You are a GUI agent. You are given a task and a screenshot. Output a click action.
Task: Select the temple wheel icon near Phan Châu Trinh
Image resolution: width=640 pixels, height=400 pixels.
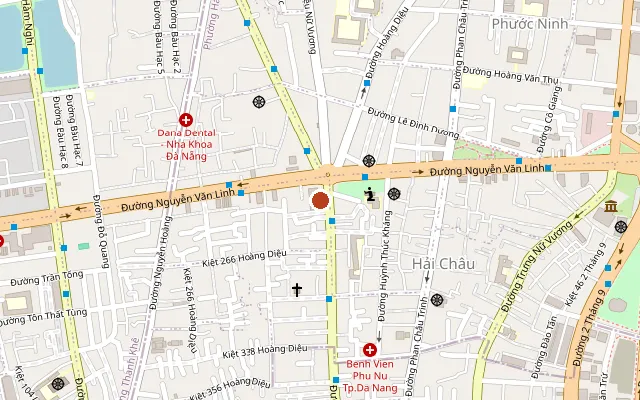coord(437,300)
